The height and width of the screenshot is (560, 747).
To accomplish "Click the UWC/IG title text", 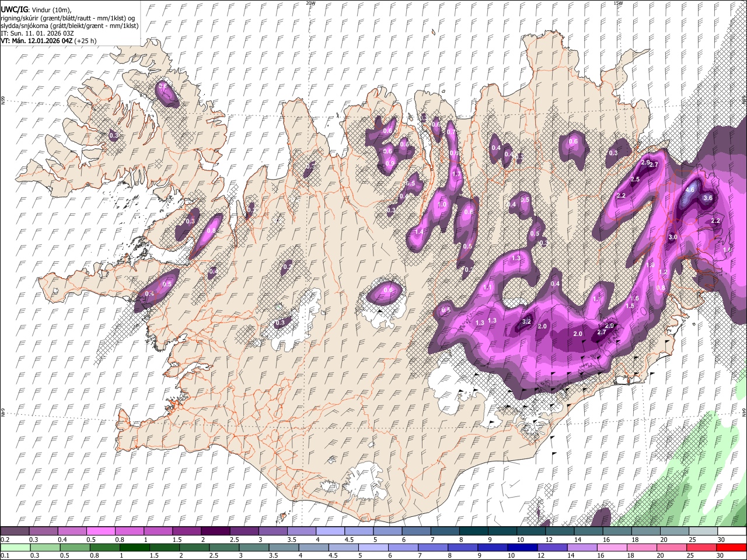I will click(14, 9).
